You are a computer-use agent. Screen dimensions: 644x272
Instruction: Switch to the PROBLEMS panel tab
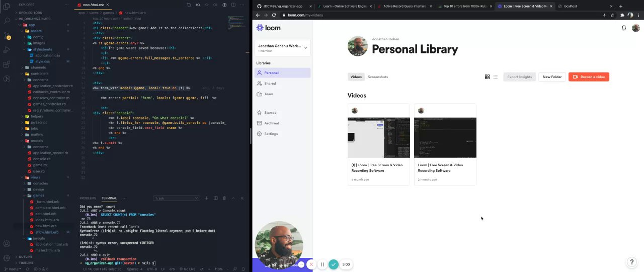(x=88, y=198)
